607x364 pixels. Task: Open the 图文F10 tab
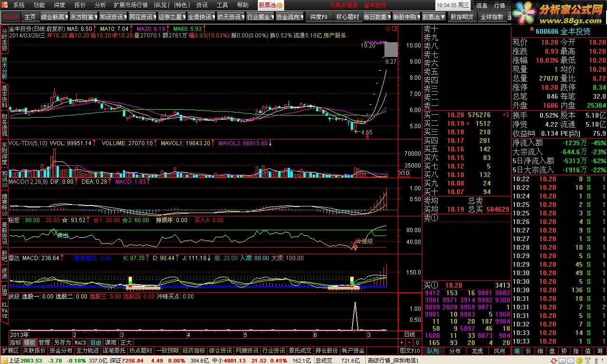pos(411,351)
